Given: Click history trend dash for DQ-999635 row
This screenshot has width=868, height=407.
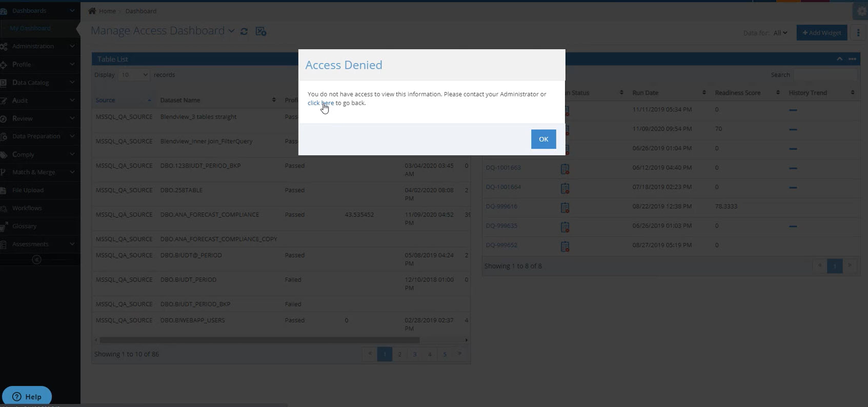Looking at the screenshot, I should coord(793,226).
